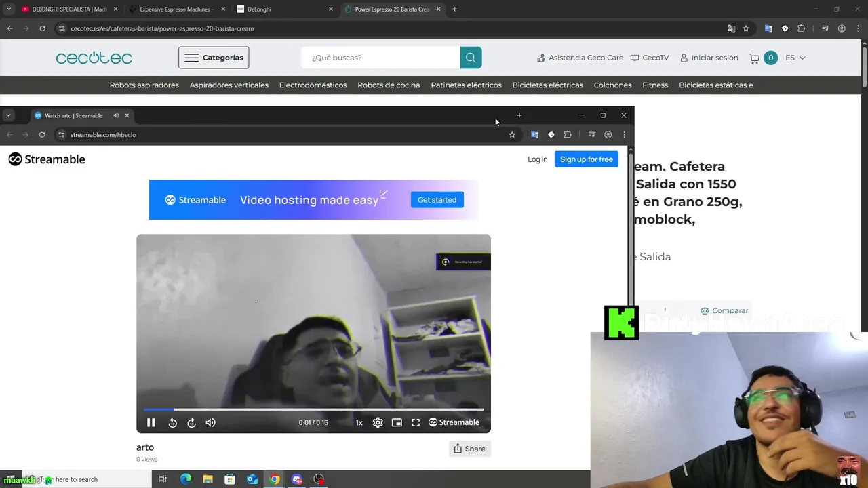Screen dimensions: 868x488
Task: Bookmark streamable.com page with star icon
Action: pyautogui.click(x=512, y=135)
